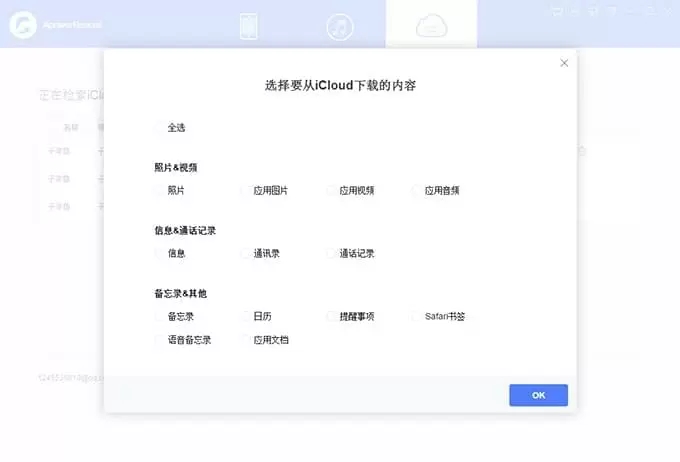Tick the 应用图片 checkbox
This screenshot has height=462, width=680.
point(246,190)
